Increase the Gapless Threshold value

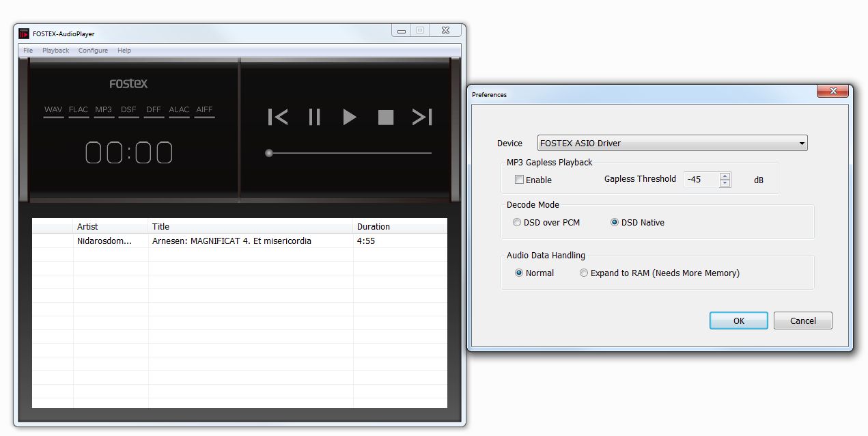coord(725,176)
